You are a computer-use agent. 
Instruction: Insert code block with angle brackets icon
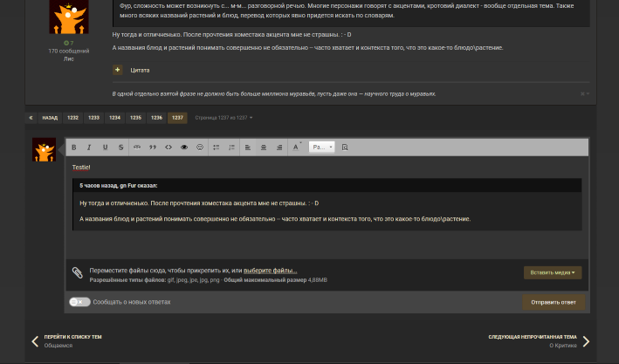(x=169, y=148)
